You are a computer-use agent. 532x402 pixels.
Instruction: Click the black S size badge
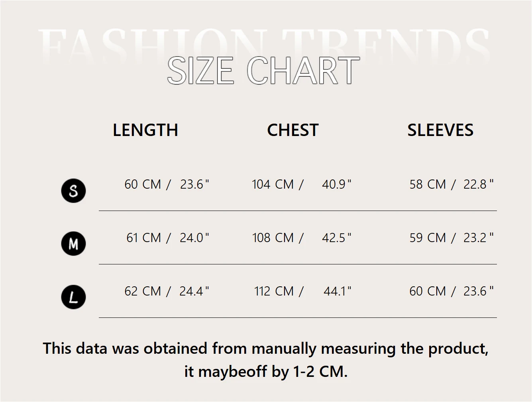coord(73,191)
